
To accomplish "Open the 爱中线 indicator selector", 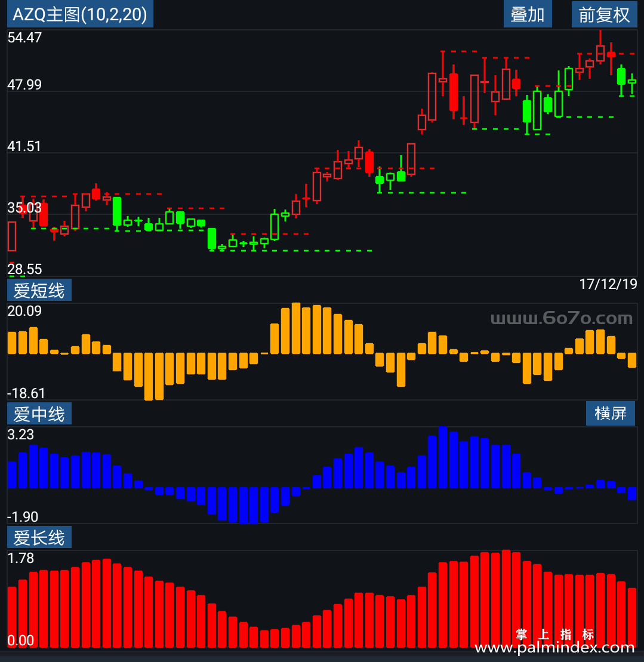I will tap(39, 413).
